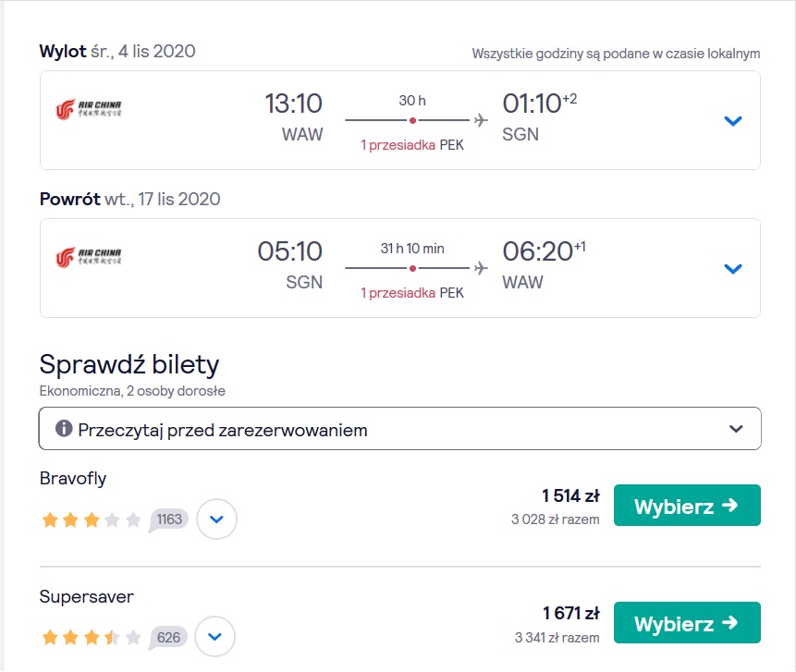This screenshot has height=672, width=796.
Task: Click Bravofly star rating
Action: pos(92,519)
